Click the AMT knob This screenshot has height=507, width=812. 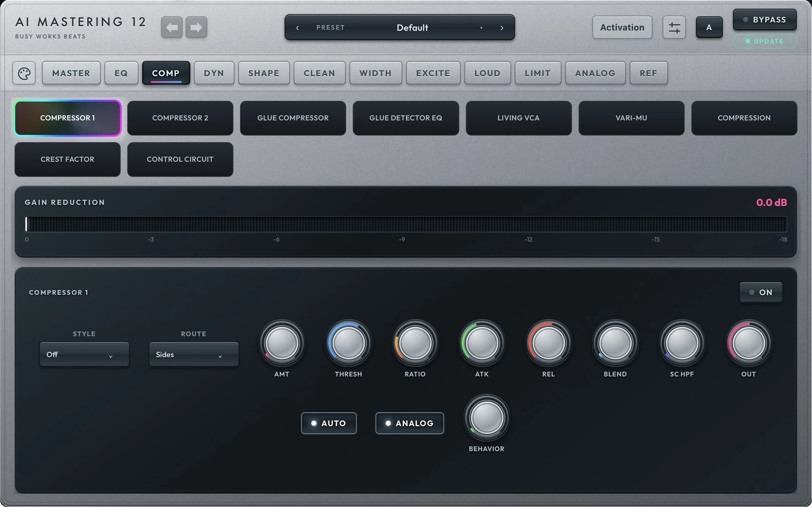coord(282,343)
